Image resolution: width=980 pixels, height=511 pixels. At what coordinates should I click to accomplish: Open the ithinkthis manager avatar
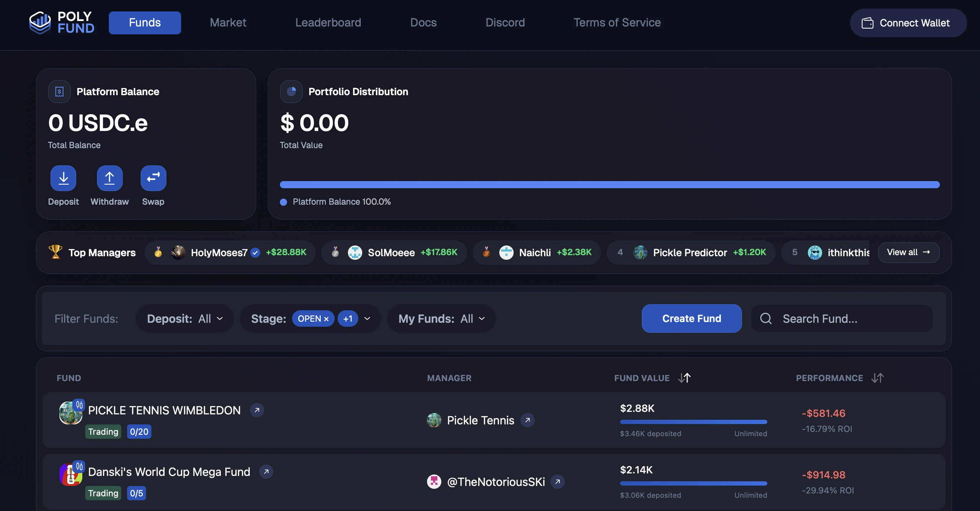(x=815, y=253)
